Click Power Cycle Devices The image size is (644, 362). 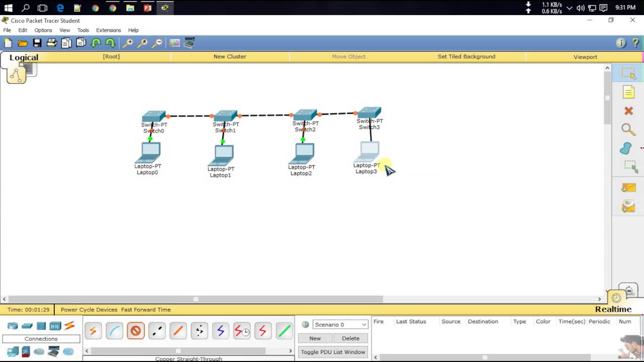click(x=89, y=310)
